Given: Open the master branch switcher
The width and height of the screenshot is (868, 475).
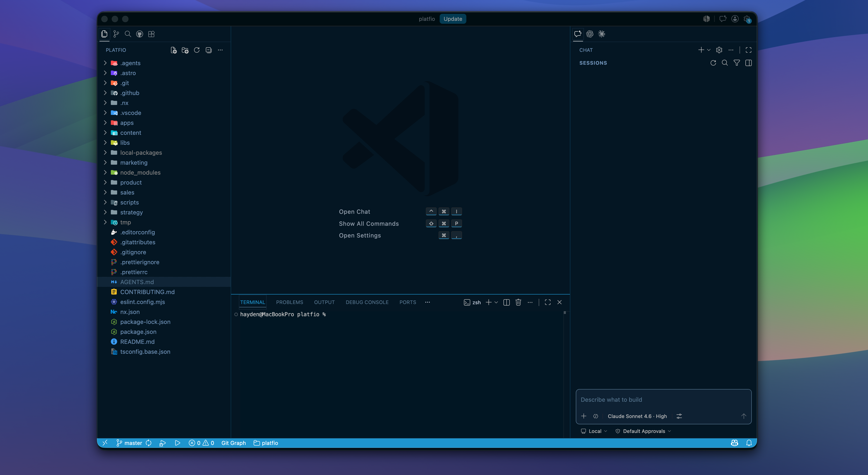Looking at the screenshot, I should pyautogui.click(x=129, y=443).
